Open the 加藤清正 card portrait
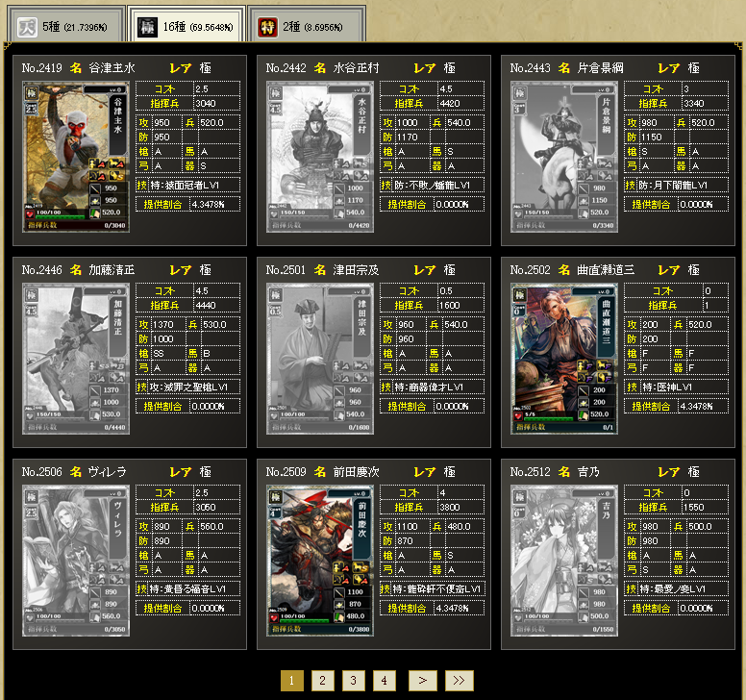The height and width of the screenshot is (700, 746). [76, 359]
